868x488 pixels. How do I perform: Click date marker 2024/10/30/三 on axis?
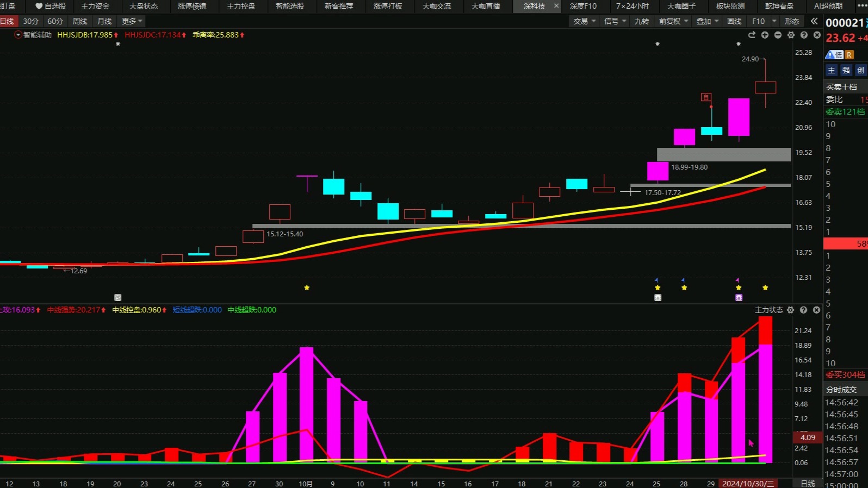pyautogui.click(x=748, y=484)
